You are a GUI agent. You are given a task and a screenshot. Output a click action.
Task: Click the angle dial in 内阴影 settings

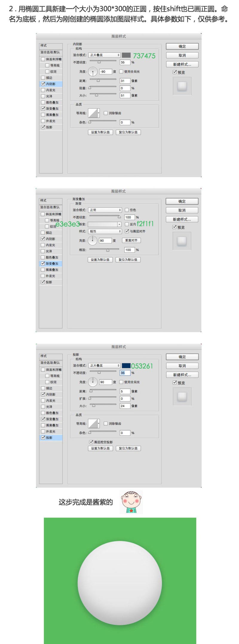(x=93, y=72)
